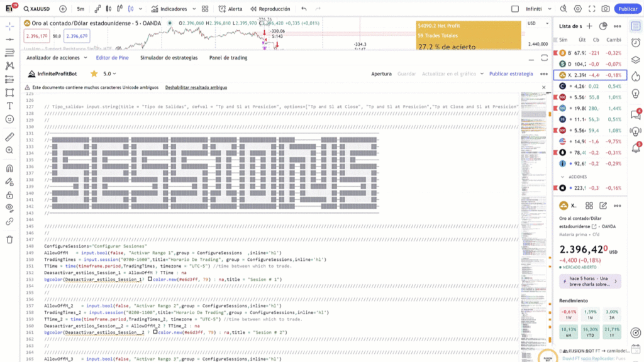Click the compare symbol plus icon
The image size is (644, 362).
pos(62,9)
